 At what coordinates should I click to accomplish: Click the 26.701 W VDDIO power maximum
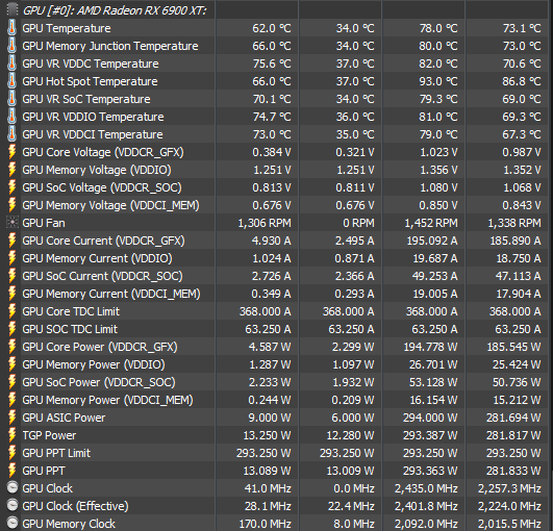click(433, 365)
